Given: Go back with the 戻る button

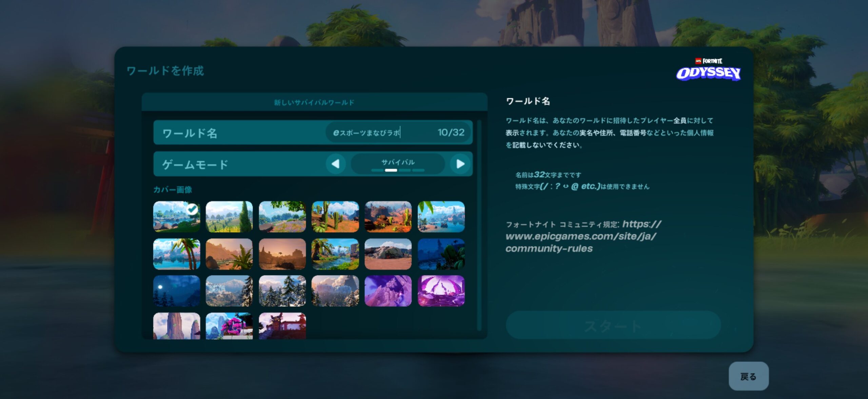Looking at the screenshot, I should [748, 376].
